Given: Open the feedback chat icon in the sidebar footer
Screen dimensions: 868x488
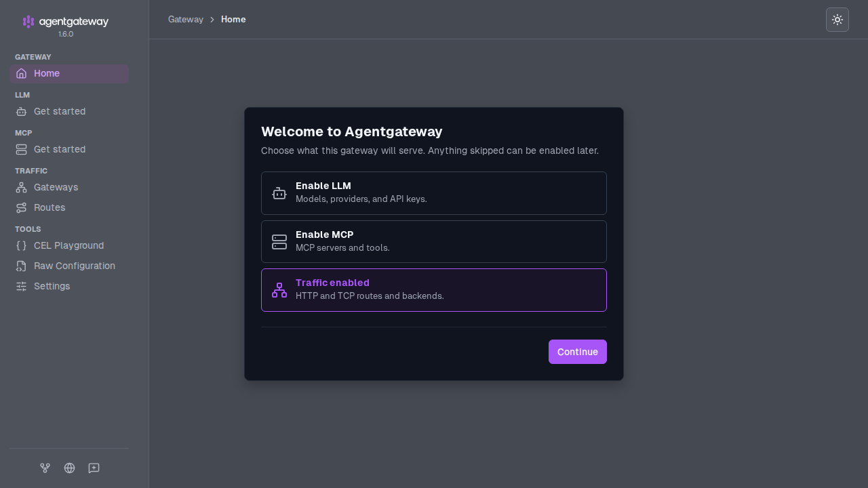Looking at the screenshot, I should (94, 468).
